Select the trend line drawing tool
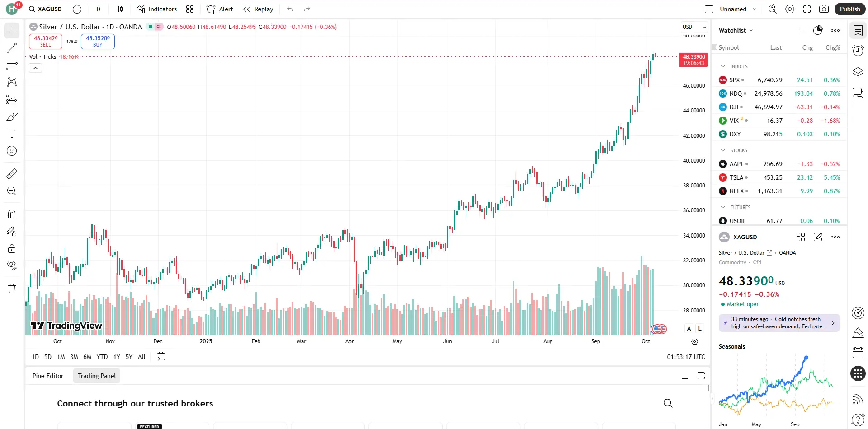Viewport: 868px width, 429px height. (x=12, y=48)
